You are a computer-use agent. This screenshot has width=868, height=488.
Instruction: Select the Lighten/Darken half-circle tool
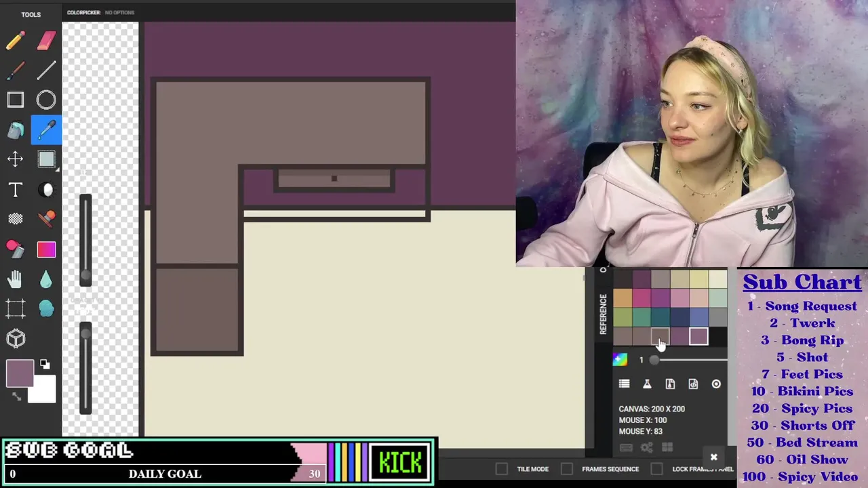(46, 190)
